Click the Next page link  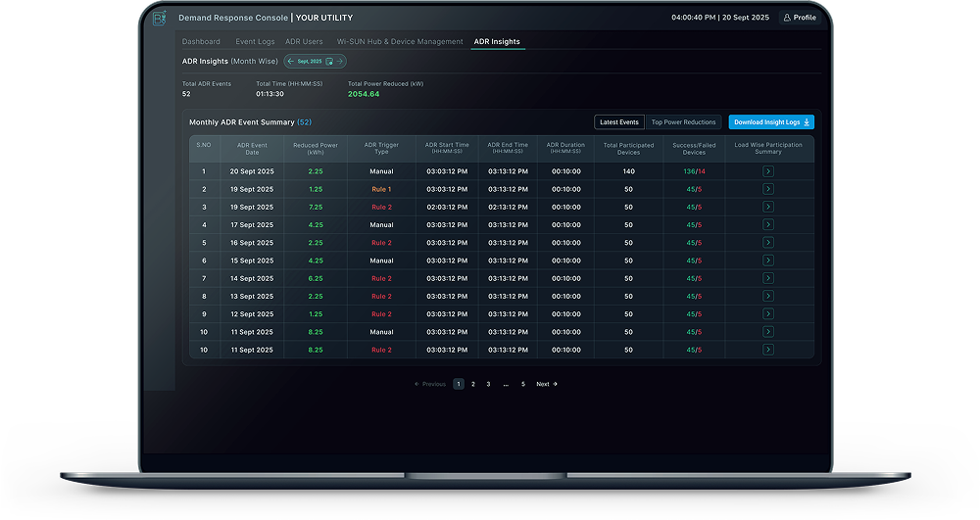547,384
